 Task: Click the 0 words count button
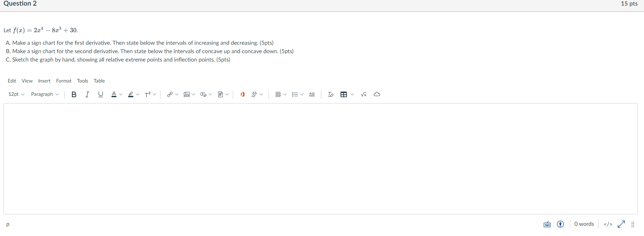[x=584, y=224]
